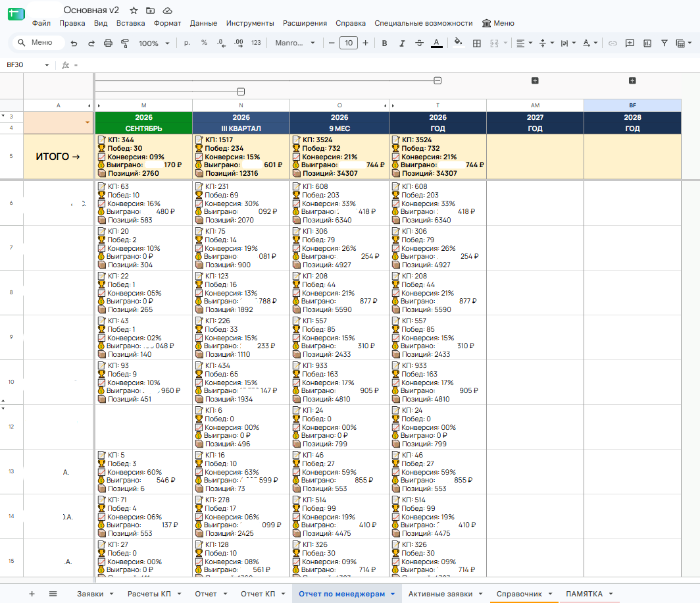Open the all sheets list icon

pos(53,594)
